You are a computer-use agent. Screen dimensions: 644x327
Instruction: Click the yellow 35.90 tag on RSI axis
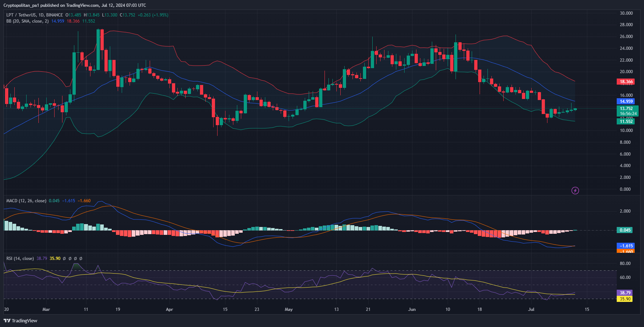tap(624, 299)
